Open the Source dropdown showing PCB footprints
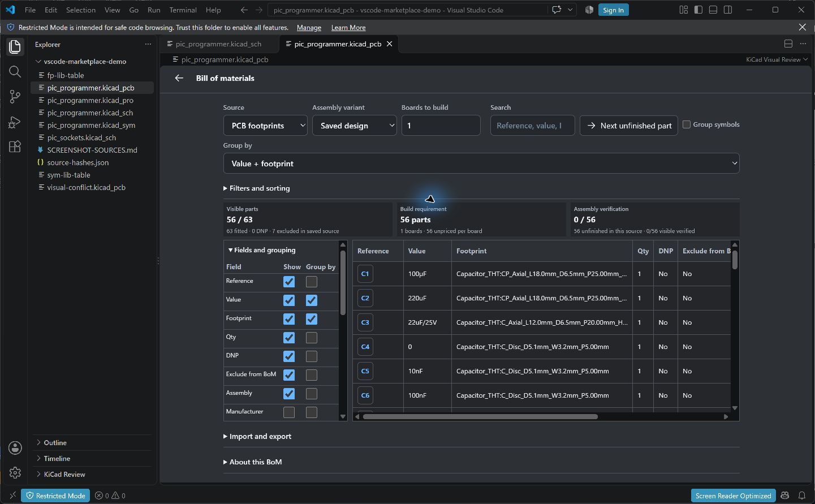 point(265,126)
